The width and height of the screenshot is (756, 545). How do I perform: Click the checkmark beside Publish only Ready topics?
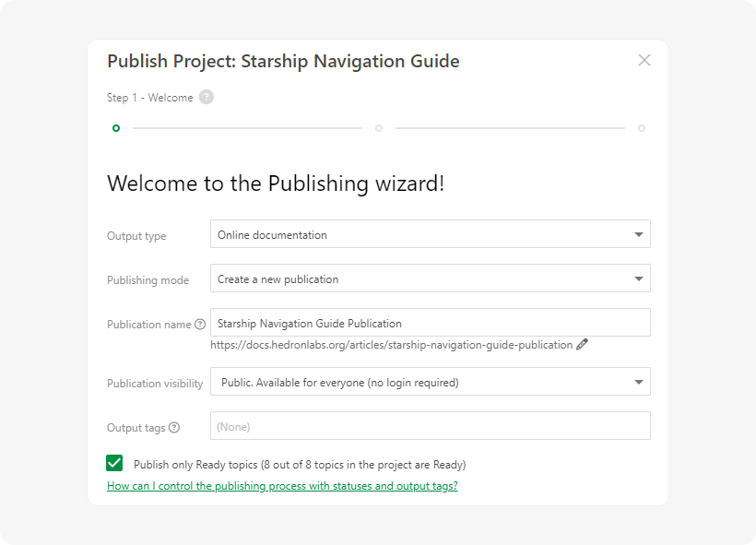[116, 464]
